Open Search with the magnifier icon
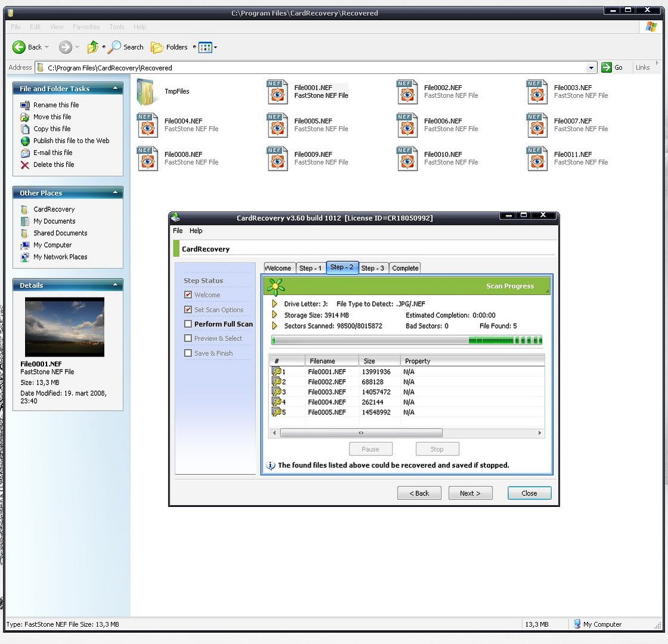This screenshot has height=644, width=668. 114,47
